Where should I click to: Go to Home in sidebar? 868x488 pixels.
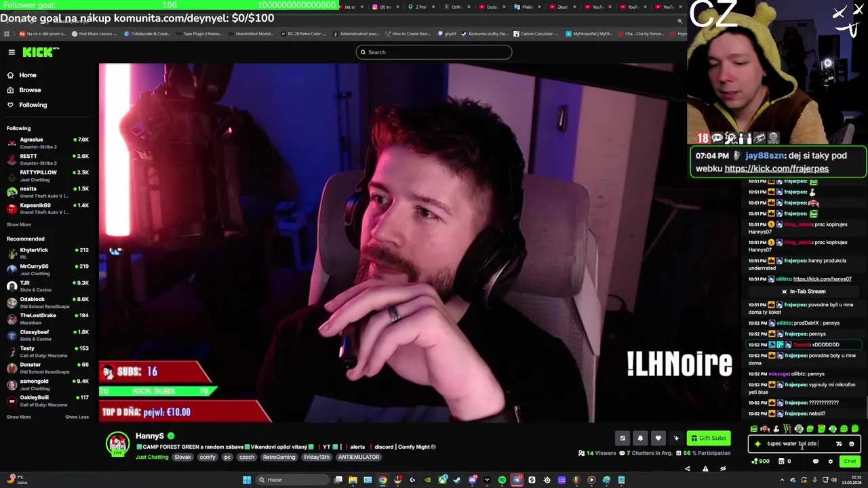(22, 75)
